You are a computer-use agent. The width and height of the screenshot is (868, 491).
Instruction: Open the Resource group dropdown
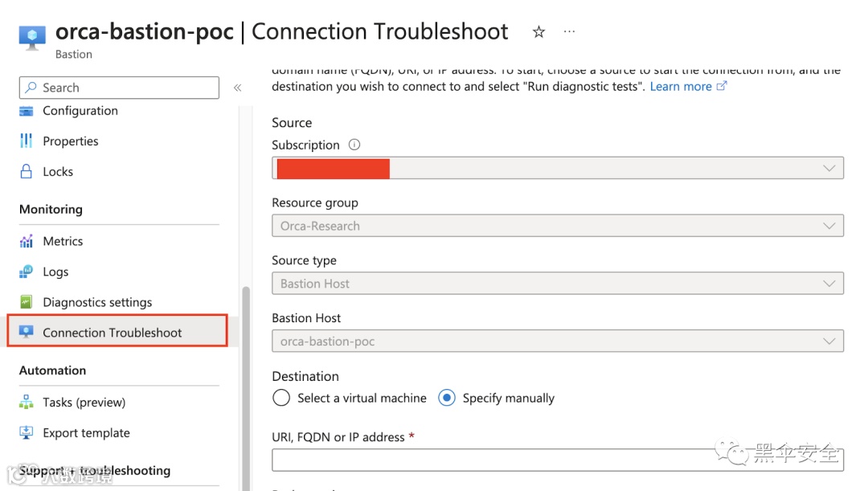(558, 226)
